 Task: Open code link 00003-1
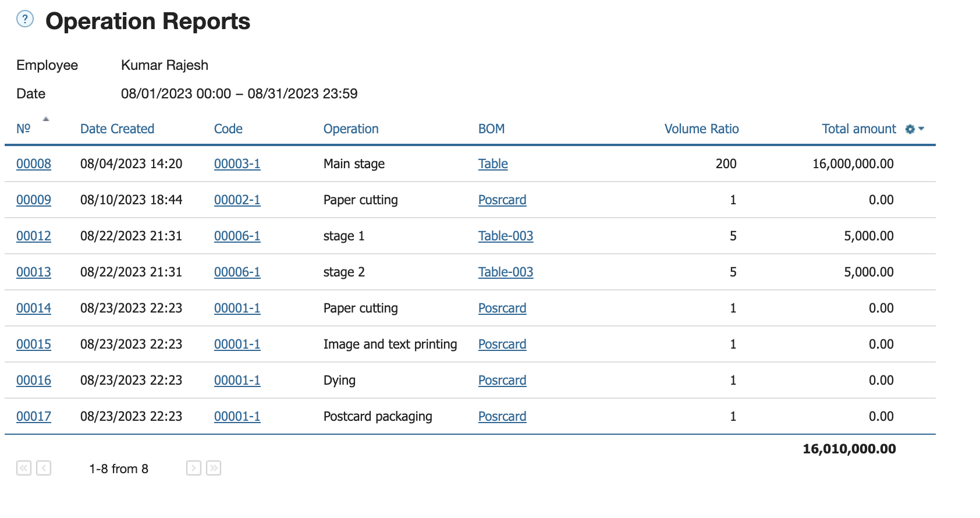[x=237, y=164]
